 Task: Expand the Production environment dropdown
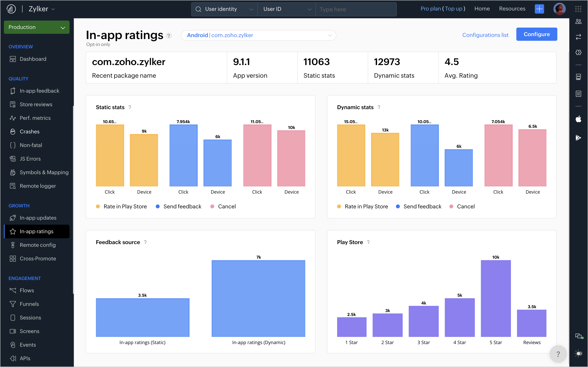pos(37,27)
